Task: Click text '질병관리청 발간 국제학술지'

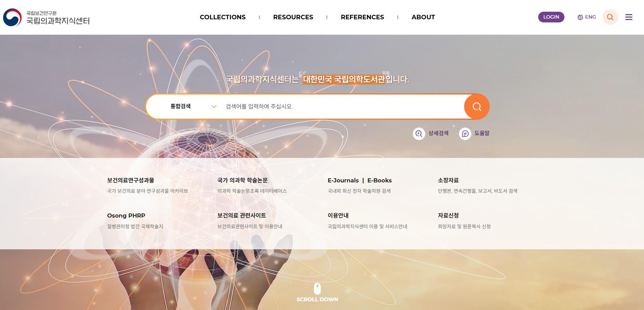Action: [135, 227]
